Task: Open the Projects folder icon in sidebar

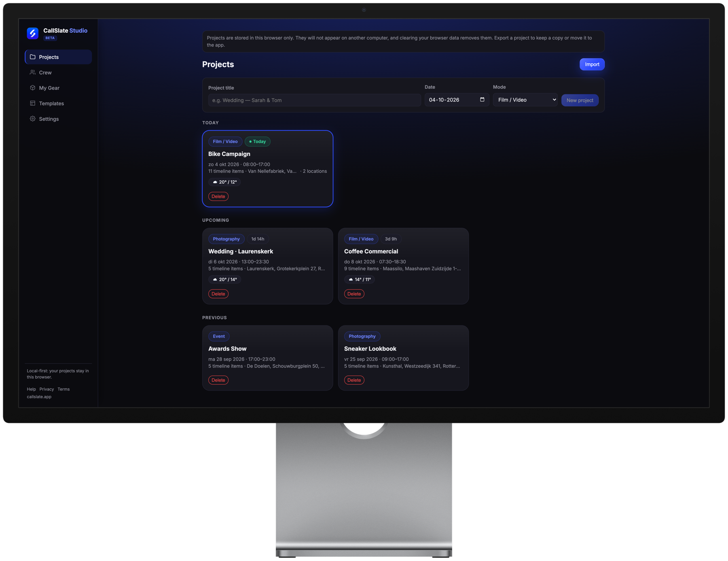Action: pyautogui.click(x=33, y=57)
